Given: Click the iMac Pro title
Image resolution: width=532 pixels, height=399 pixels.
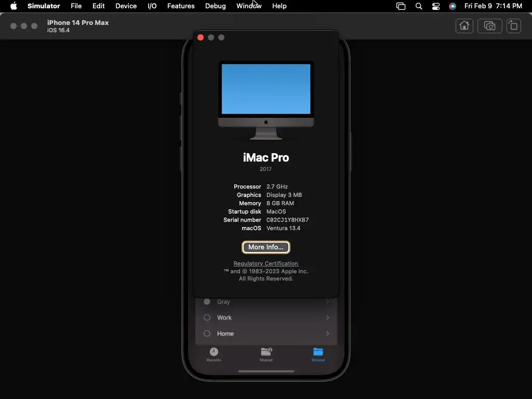Looking at the screenshot, I should [265, 157].
